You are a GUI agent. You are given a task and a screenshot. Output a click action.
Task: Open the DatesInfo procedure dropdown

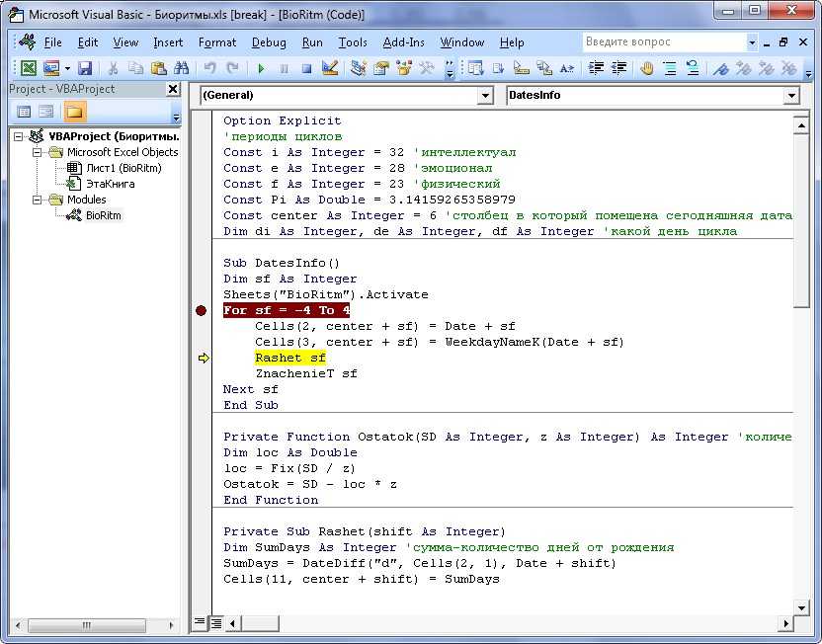coord(791,96)
